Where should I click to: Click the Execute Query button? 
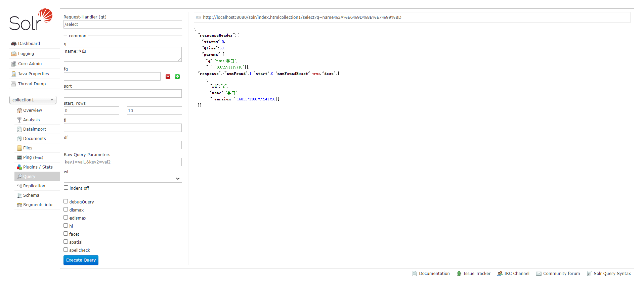point(81,260)
